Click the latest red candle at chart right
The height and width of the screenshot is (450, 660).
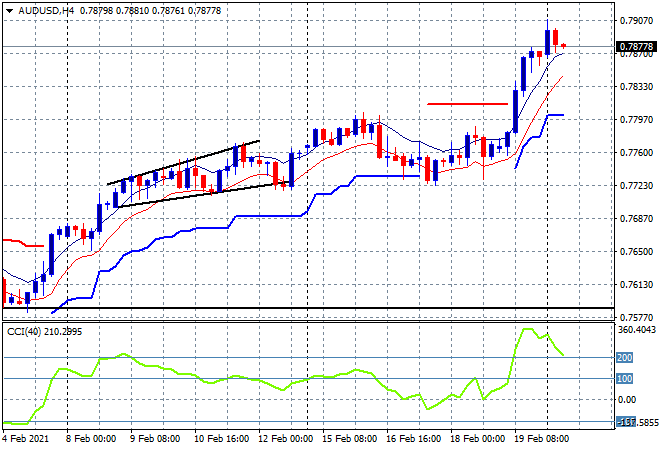point(564,45)
